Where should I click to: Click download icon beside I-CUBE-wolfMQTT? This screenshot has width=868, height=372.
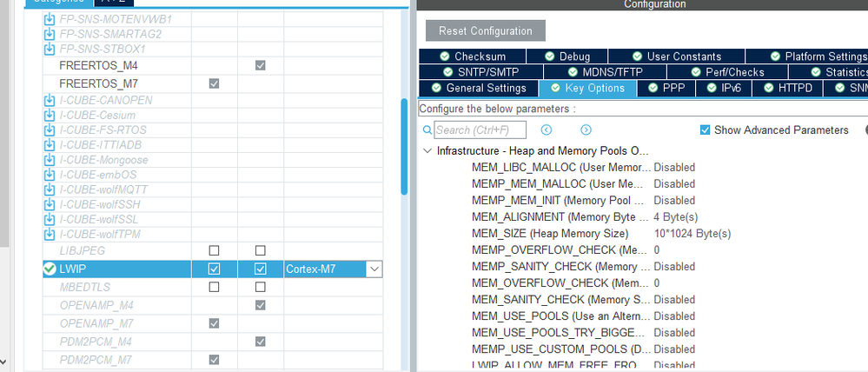(50, 189)
